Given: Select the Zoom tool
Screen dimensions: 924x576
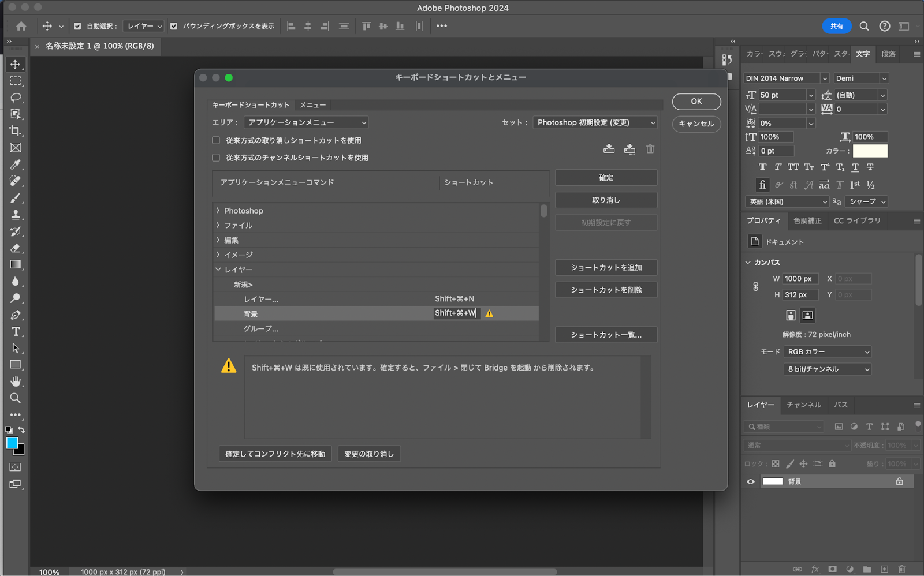Looking at the screenshot, I should coord(16,398).
